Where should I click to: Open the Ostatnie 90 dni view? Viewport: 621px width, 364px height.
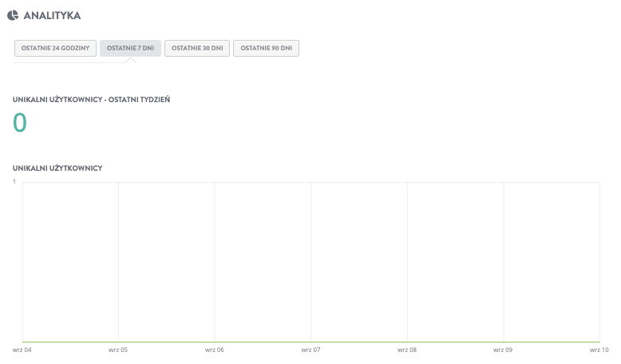266,49
